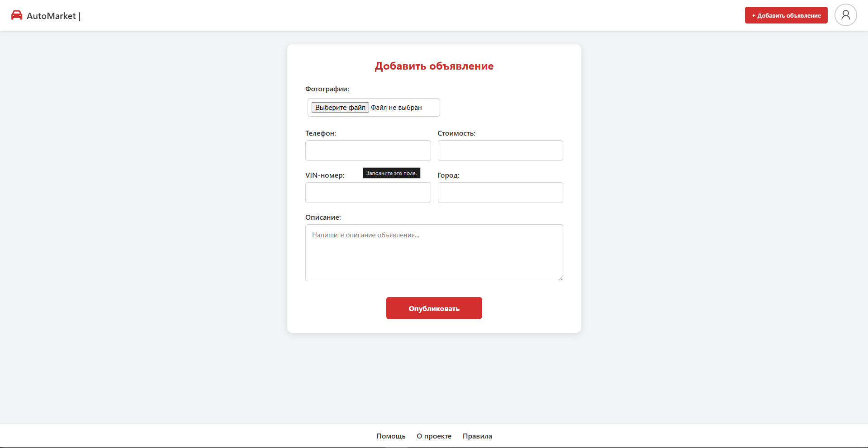This screenshot has width=868, height=448.
Task: Click the 'Выберите файл' upload button
Action: [340, 108]
